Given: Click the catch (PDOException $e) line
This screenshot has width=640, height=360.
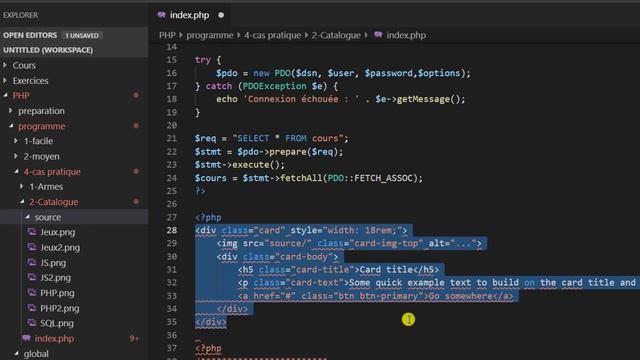Looking at the screenshot, I should tap(266, 86).
